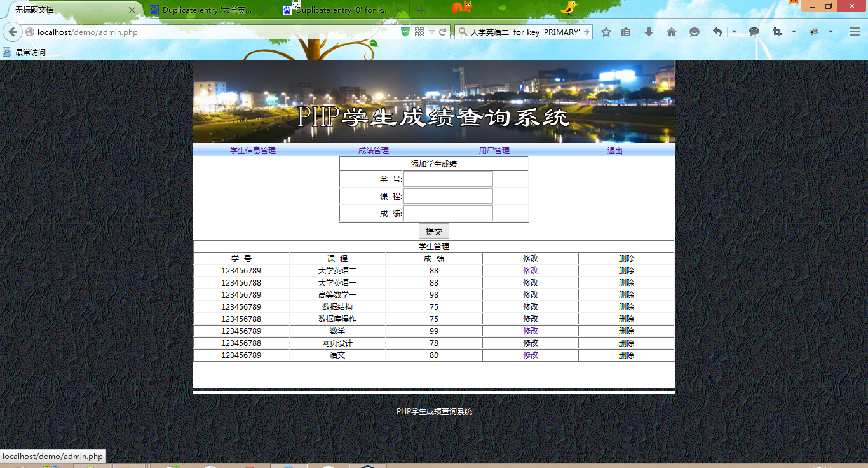
Task: Click the smiley feedback icon
Action: tap(695, 32)
